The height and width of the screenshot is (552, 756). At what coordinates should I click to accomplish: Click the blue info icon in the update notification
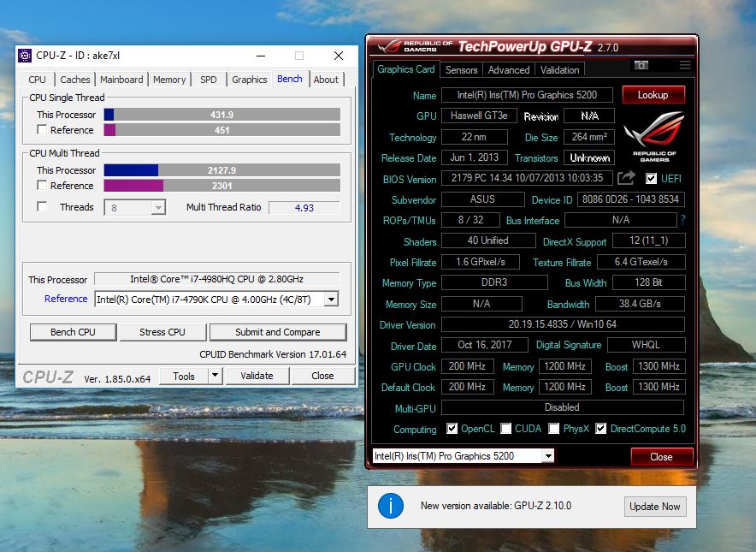pos(391,506)
